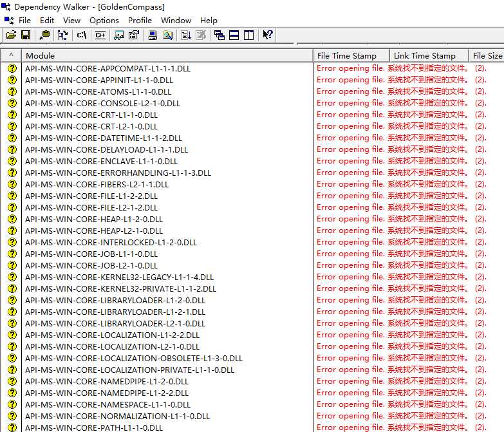This screenshot has height=432, width=504.
Task: Select API-MS-WIN-CORE-DATETIME-L1-1-2.DLL row
Action: click(252, 138)
